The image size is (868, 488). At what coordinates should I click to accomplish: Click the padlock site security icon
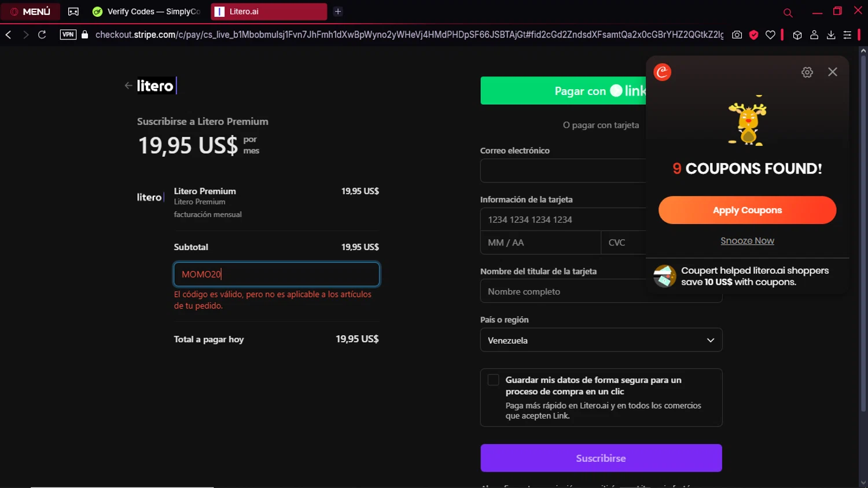[x=85, y=35]
